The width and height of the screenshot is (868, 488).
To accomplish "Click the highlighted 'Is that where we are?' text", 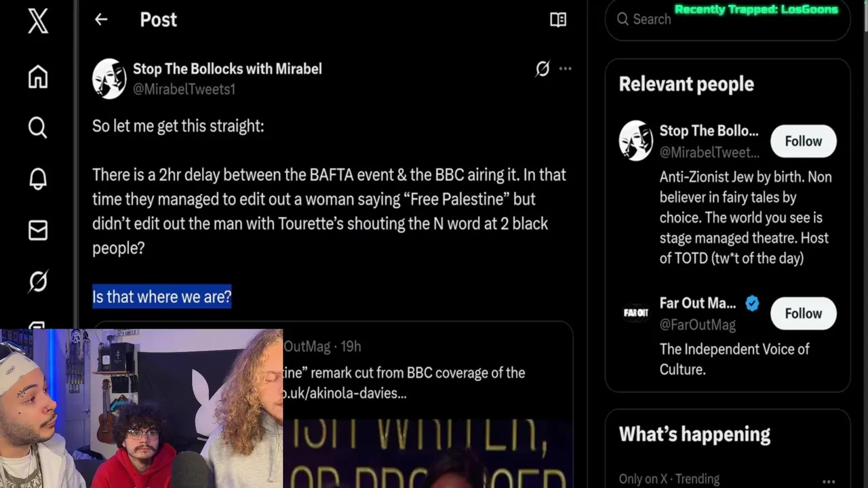I will click(162, 297).
